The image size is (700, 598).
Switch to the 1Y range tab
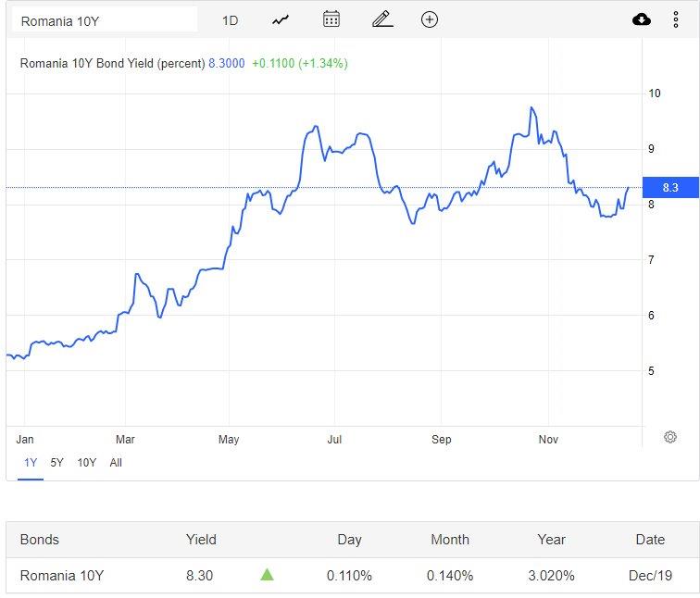[31, 462]
